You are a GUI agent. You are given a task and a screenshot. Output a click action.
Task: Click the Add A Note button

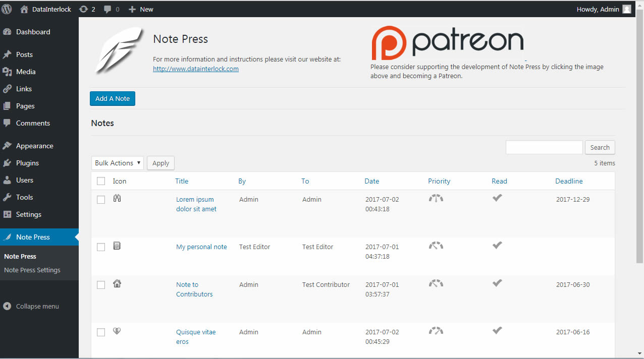coord(113,98)
